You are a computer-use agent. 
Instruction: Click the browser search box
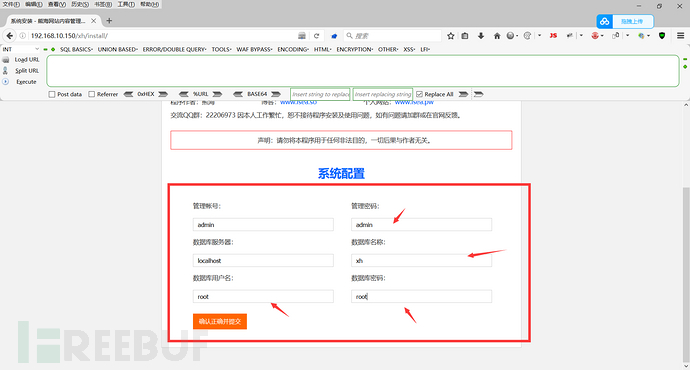(x=392, y=36)
